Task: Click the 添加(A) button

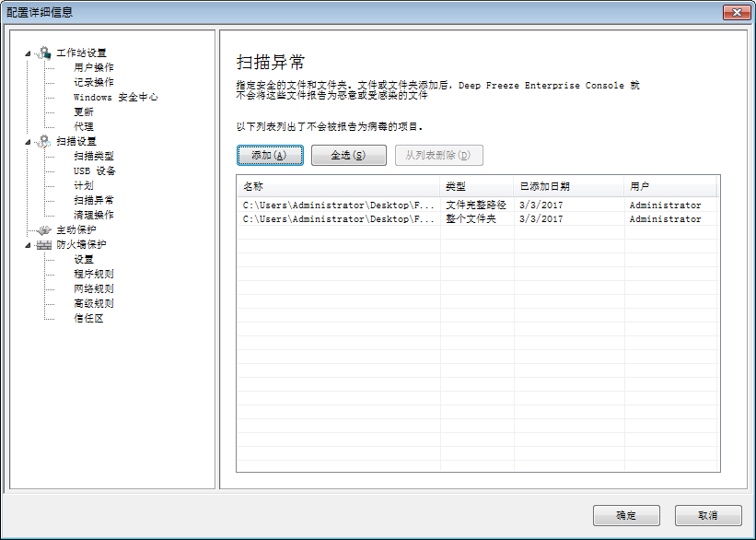Action: [270, 155]
